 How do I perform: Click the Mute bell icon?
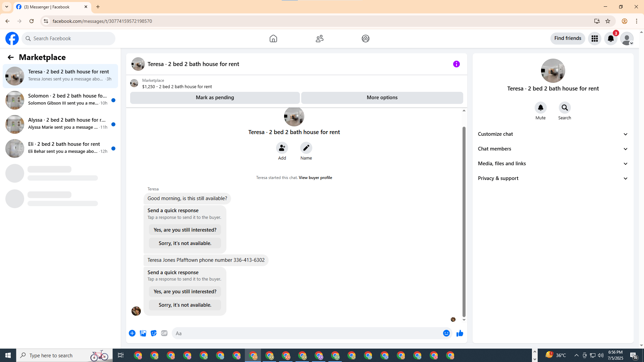click(540, 108)
